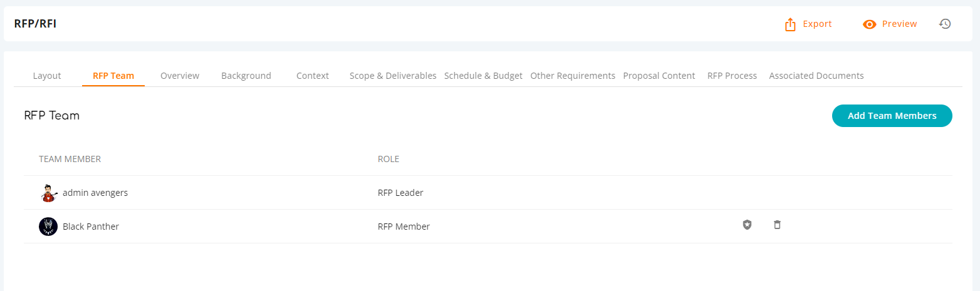Select the admin avengers name
Image resolution: width=980 pixels, height=291 pixels.
[x=95, y=193]
